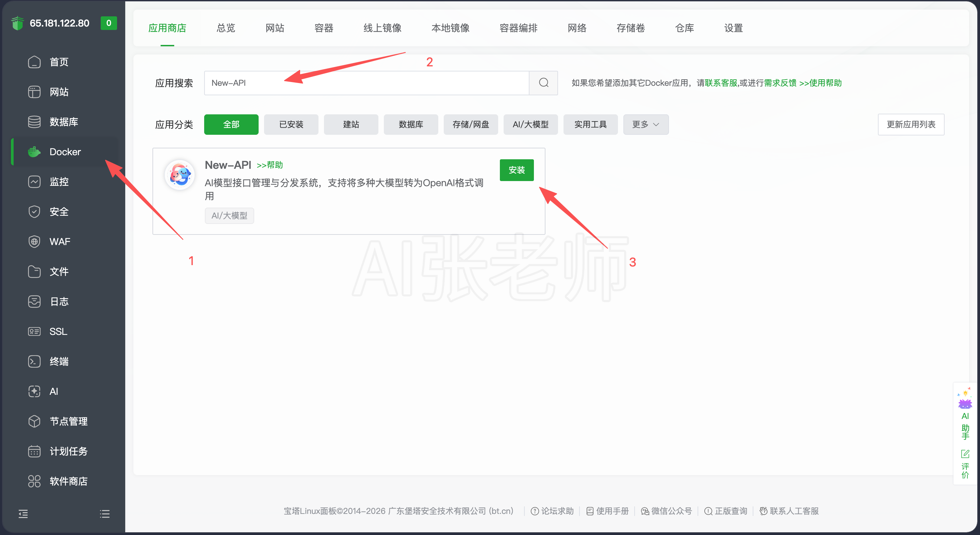Expand the 更多 categories dropdown
The width and height of the screenshot is (980, 535).
click(646, 125)
